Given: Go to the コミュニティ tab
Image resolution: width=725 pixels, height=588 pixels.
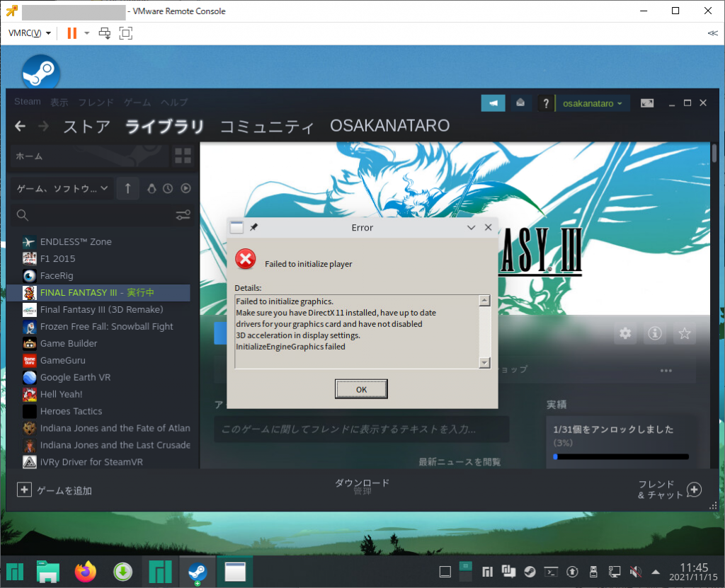Looking at the screenshot, I should (267, 126).
